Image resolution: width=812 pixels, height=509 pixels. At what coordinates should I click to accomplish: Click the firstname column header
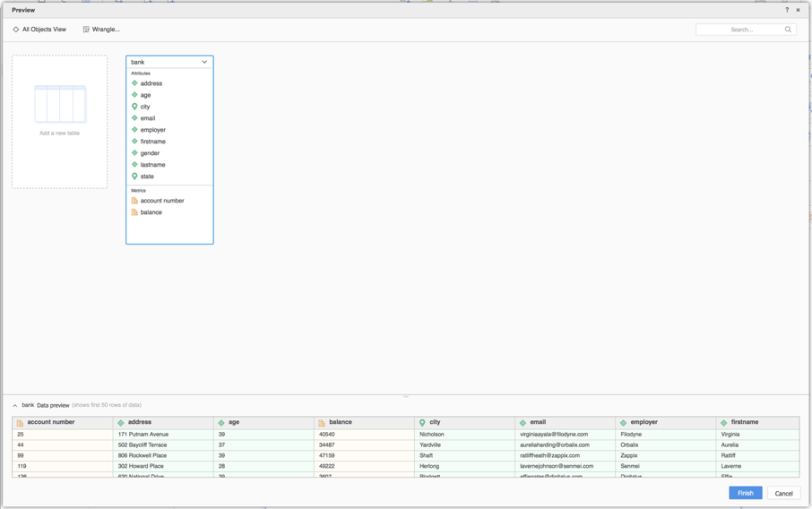pyautogui.click(x=744, y=422)
